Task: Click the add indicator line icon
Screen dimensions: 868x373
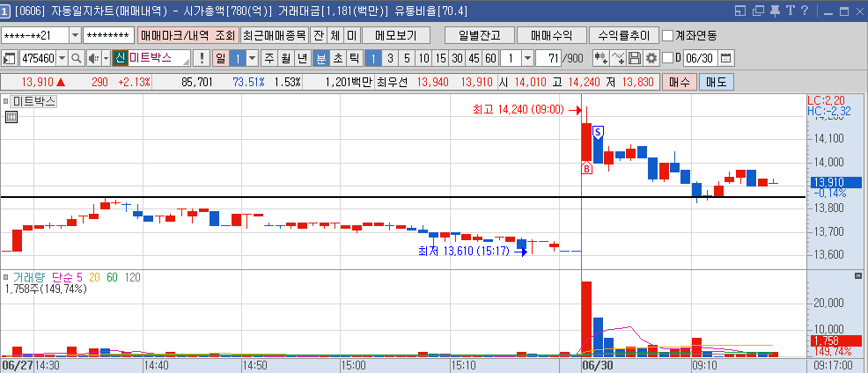Action: click(619, 58)
